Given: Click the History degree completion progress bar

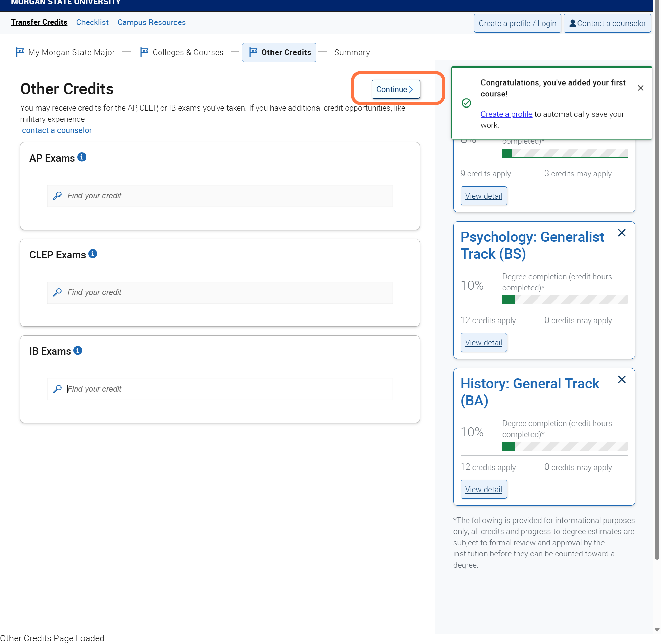Looking at the screenshot, I should [565, 447].
